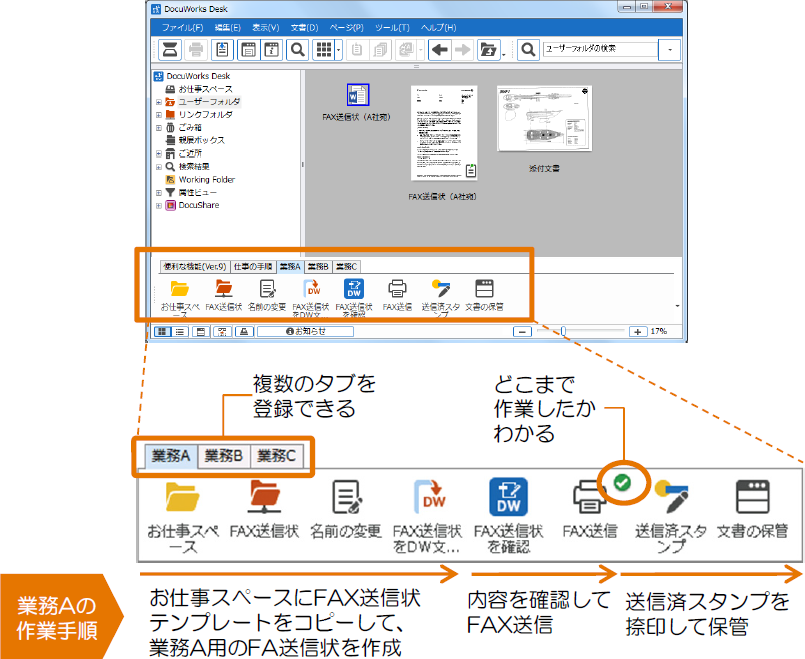805x659 pixels.
Task: Select 親展ボックス in the folder tree
Action: click(201, 141)
